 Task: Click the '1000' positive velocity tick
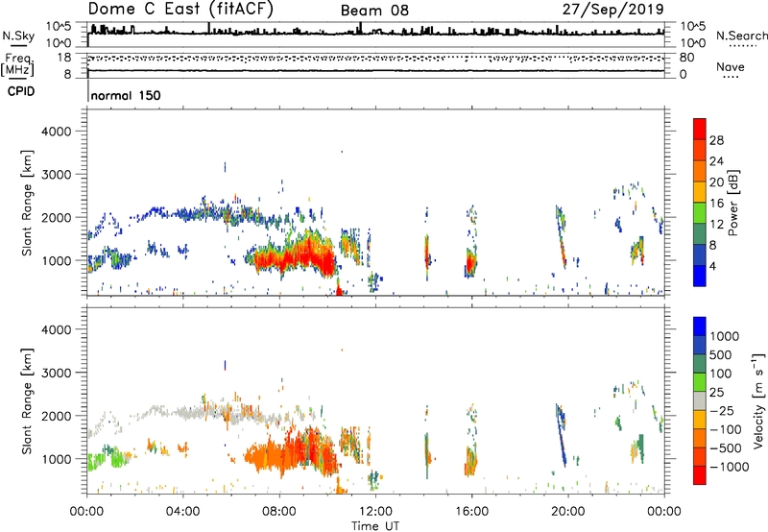point(725,336)
